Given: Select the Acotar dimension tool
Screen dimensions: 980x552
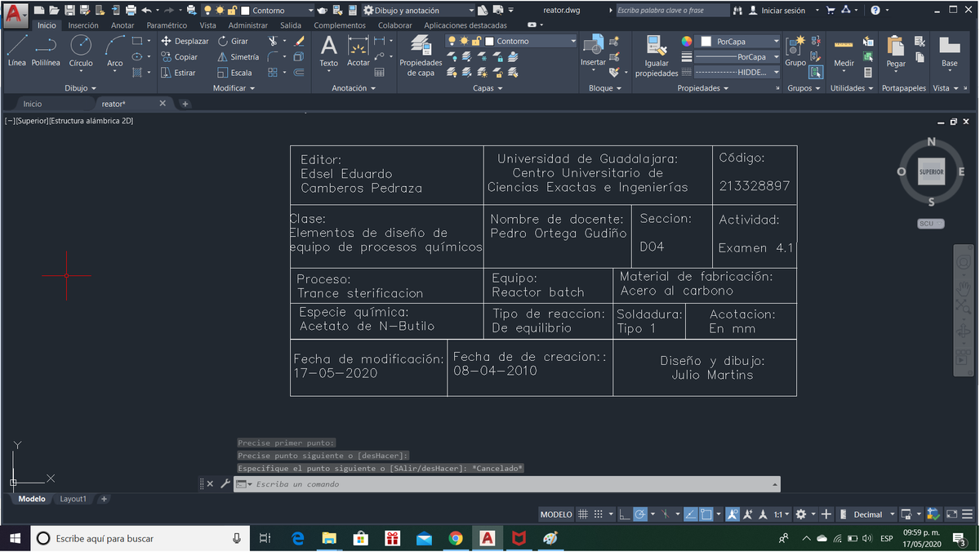Looking at the screenshot, I should point(359,51).
